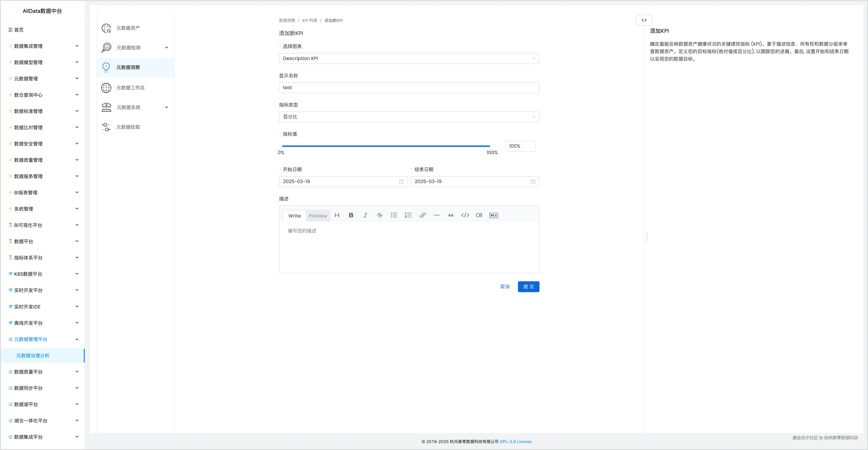This screenshot has height=450, width=868.
Task: Click the Bold formatting icon
Action: (x=351, y=215)
